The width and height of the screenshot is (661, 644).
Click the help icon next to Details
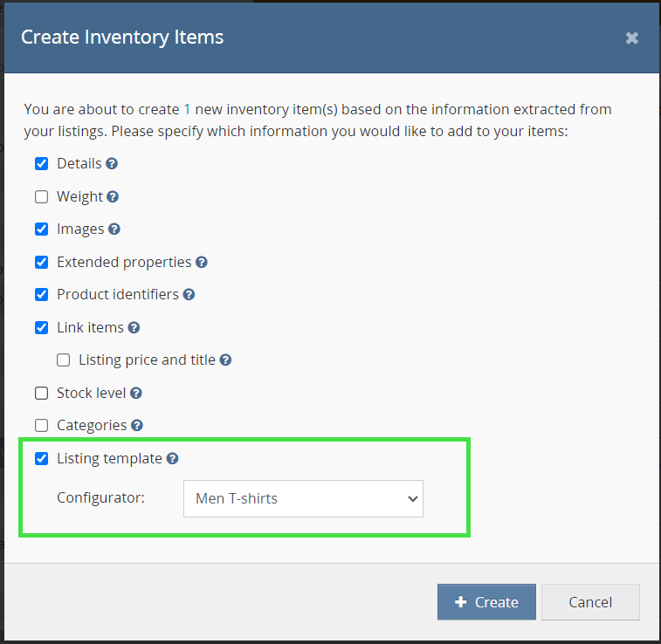click(x=112, y=164)
